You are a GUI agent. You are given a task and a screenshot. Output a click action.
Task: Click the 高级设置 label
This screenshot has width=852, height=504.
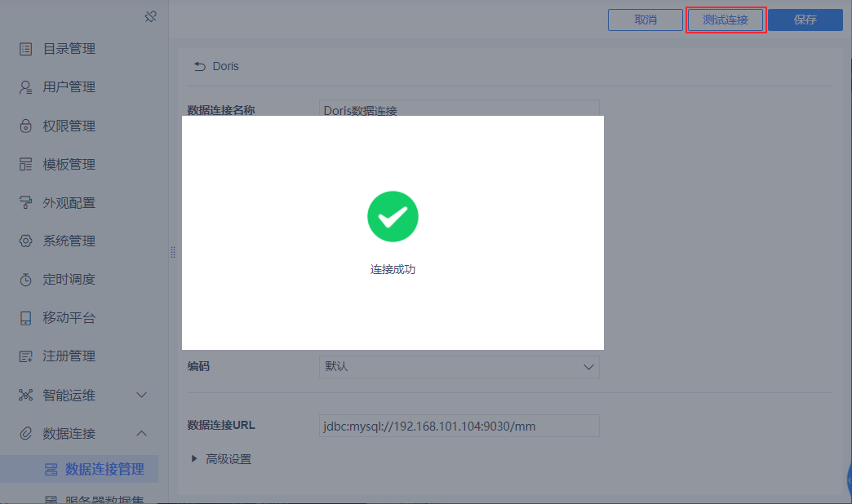tap(229, 459)
